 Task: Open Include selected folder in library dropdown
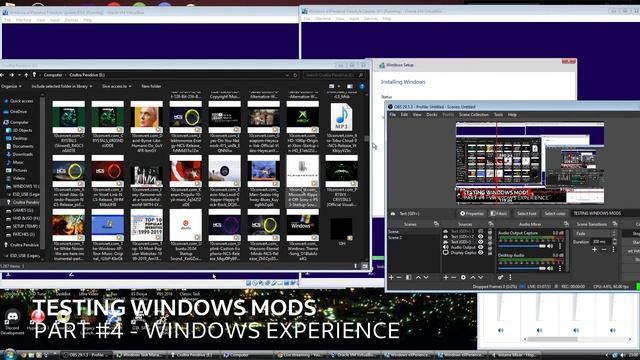click(62, 87)
